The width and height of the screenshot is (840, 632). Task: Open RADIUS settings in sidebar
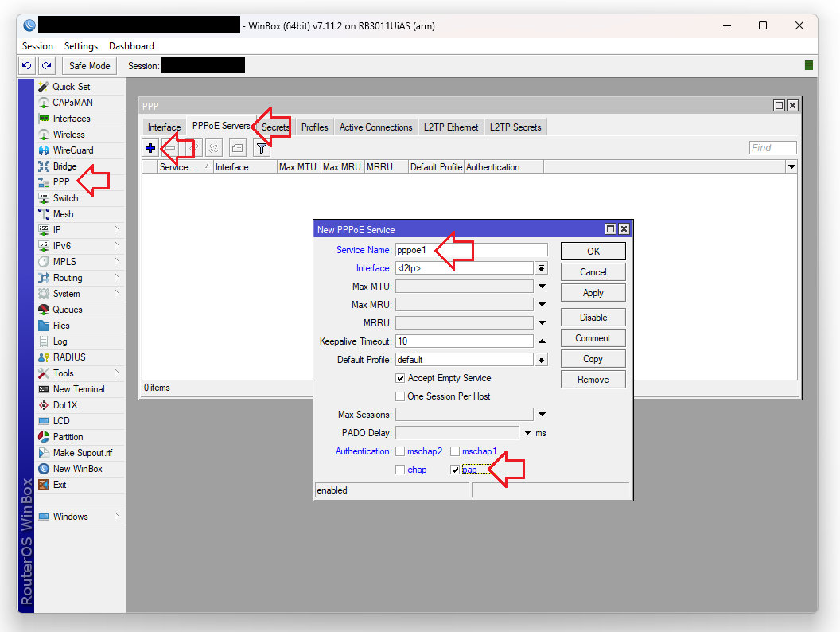[68, 357]
